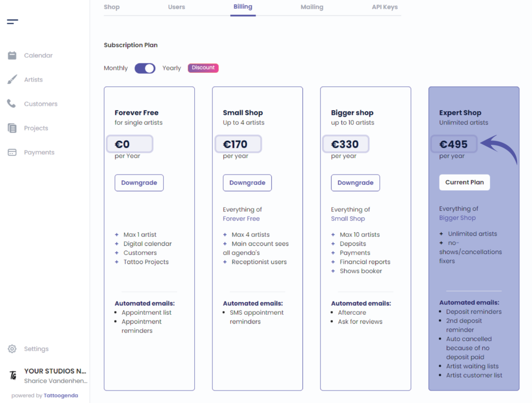
Task: Click 'Artist waiting lists' item
Action: (472, 366)
